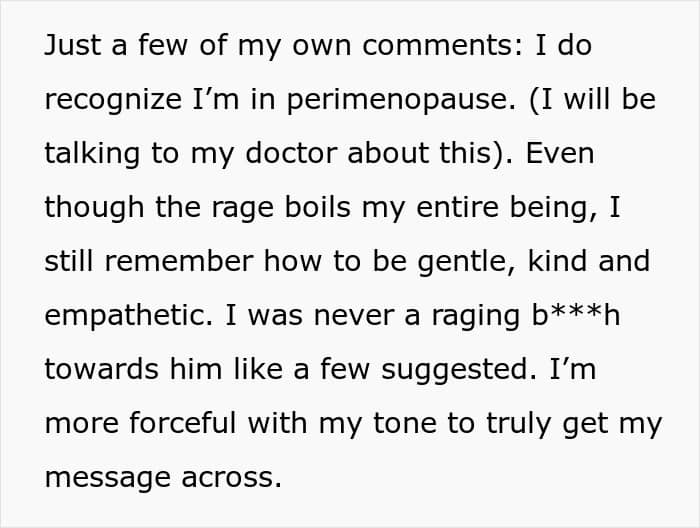
Task: Click the word "boils" in the text
Action: (x=318, y=207)
